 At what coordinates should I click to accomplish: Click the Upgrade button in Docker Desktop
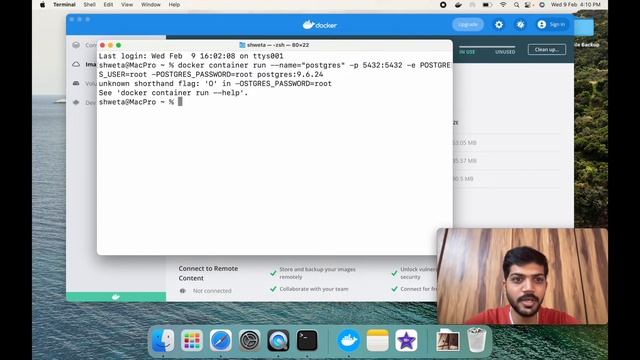point(468,24)
